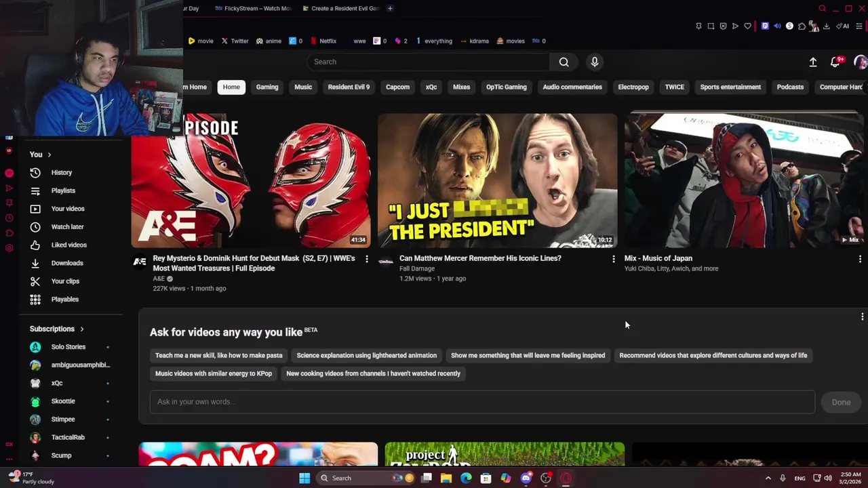Open Playlists from the sidebar
This screenshot has width=868, height=488.
click(63, 190)
